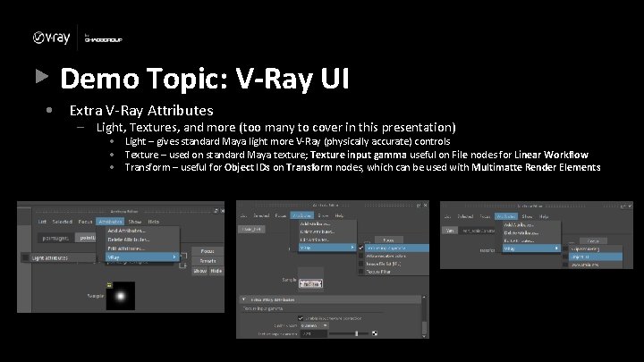This screenshot has width=644, height=362.
Task: Click the Focus button in light editor
Action: [x=208, y=251]
